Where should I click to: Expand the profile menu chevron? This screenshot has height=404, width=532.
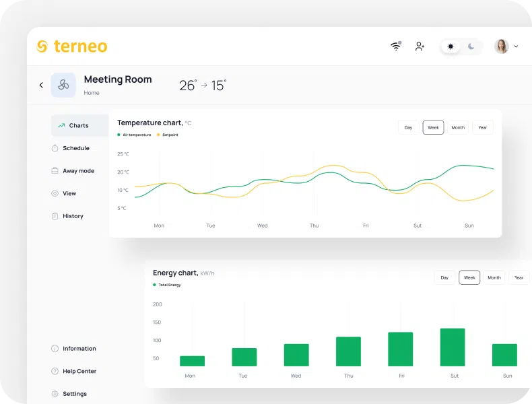coord(516,46)
